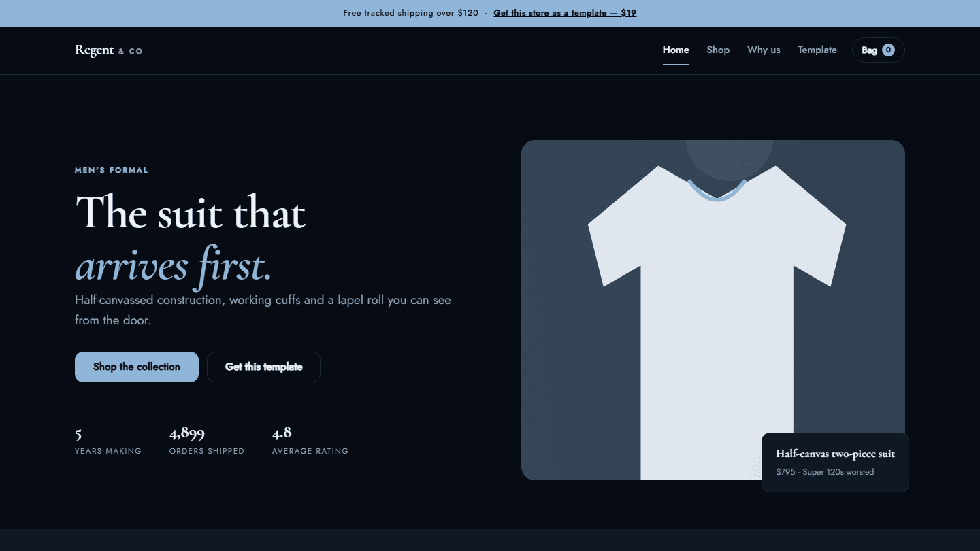This screenshot has height=551, width=980.
Task: Click the 'ORDERS SHIPPED' stat label
Action: click(x=207, y=451)
